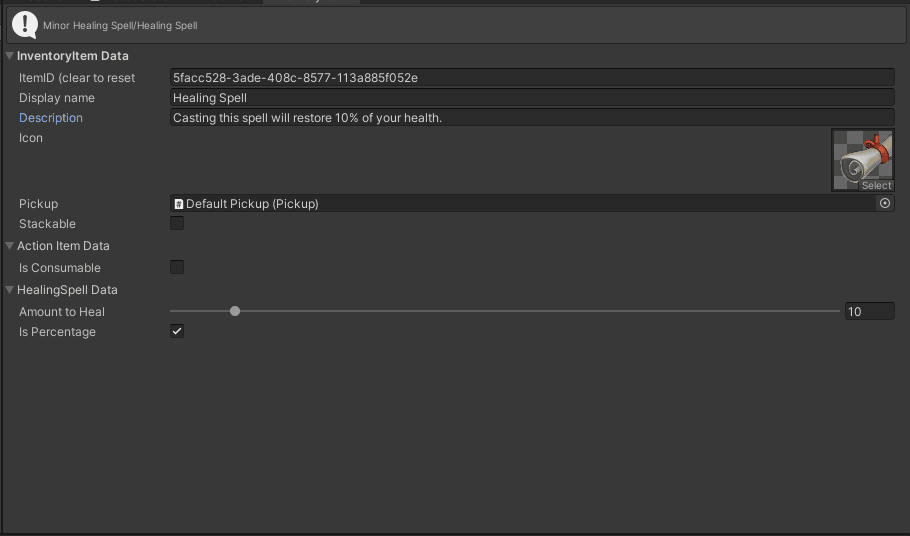Click the Amount to Heal value box
This screenshot has height=536, width=910.
click(x=868, y=312)
